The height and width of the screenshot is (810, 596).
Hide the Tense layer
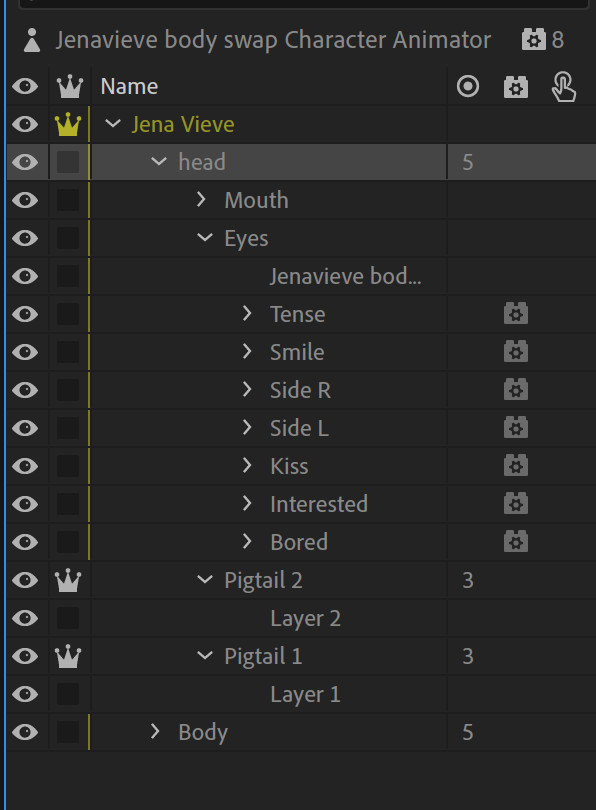tap(25, 314)
